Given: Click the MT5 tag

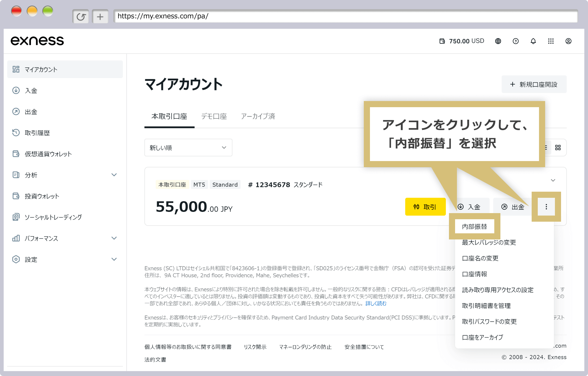Looking at the screenshot, I should pyautogui.click(x=199, y=185).
